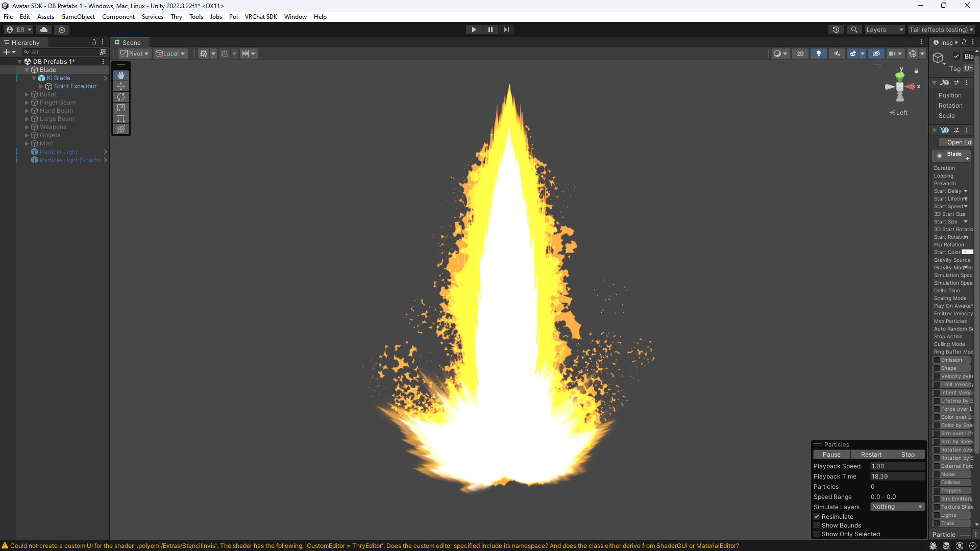Toggle scene lighting bulb icon
Image resolution: width=980 pixels, height=551 pixels.
818,54
